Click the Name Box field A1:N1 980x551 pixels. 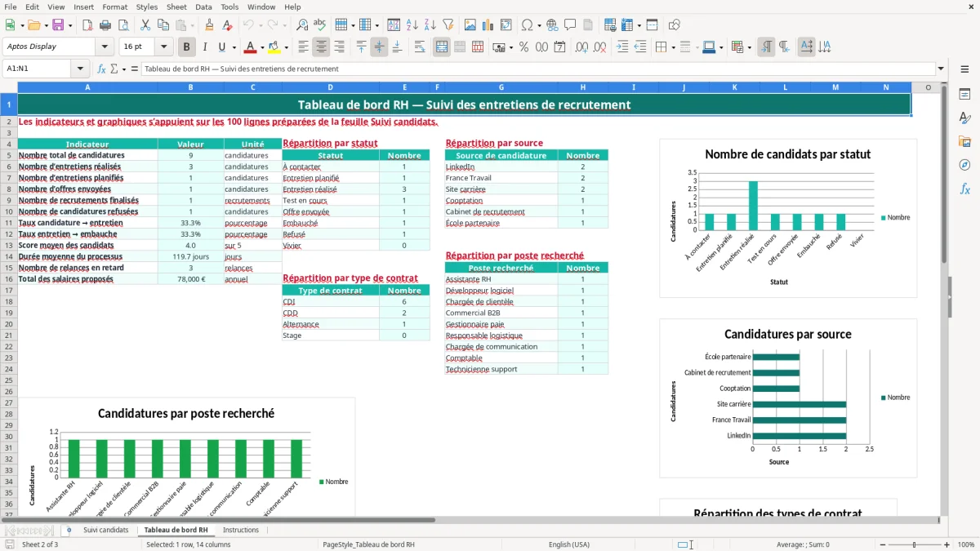(38, 69)
